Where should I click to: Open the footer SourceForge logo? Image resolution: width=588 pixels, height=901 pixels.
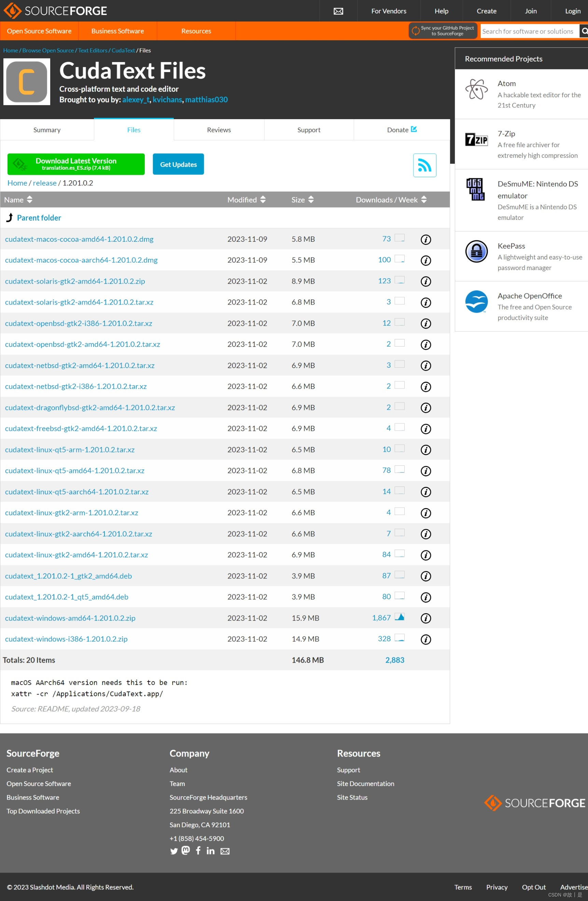pos(534,803)
